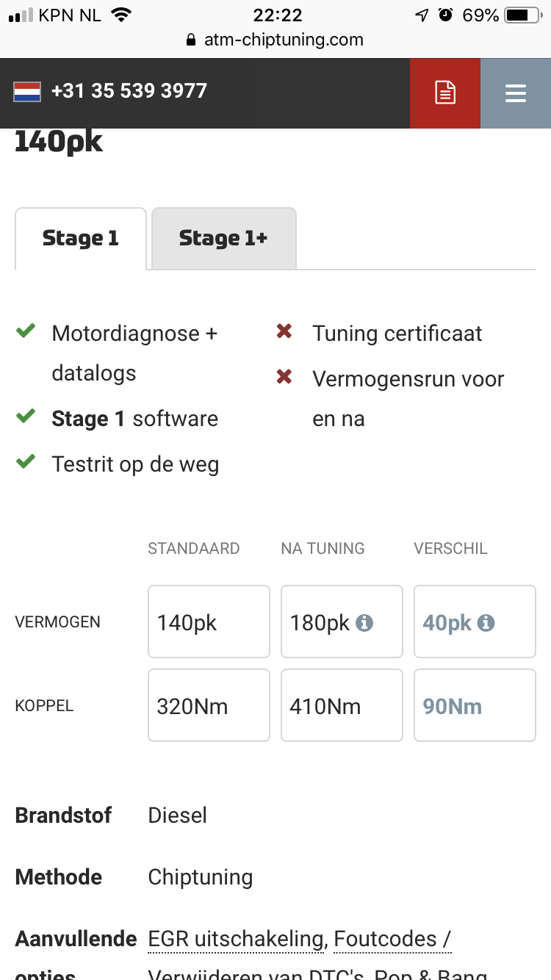The width and height of the screenshot is (551, 980).
Task: Tap the red document quote icon
Action: pos(445,93)
